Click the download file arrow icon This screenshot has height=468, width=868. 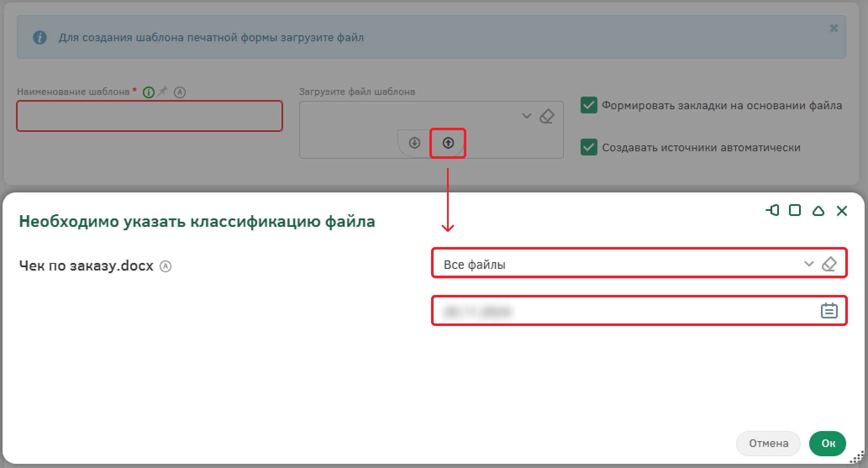pyautogui.click(x=414, y=143)
